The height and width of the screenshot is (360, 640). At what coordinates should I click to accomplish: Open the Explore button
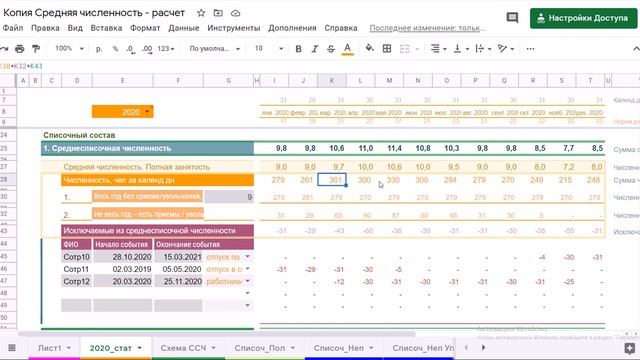pos(630,348)
